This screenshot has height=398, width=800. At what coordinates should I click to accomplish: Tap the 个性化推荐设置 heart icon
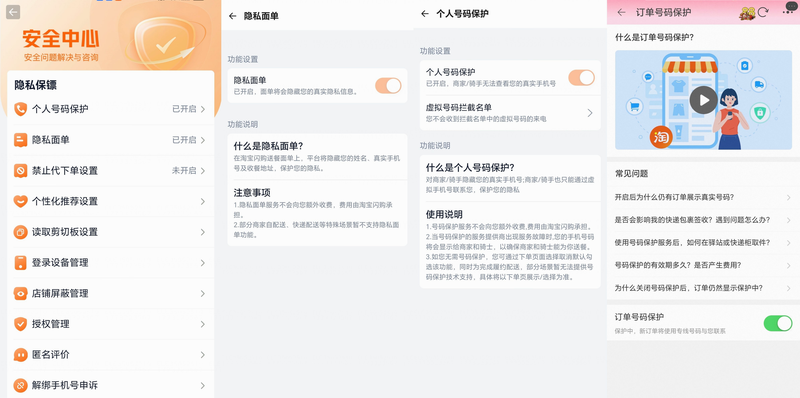coord(20,201)
